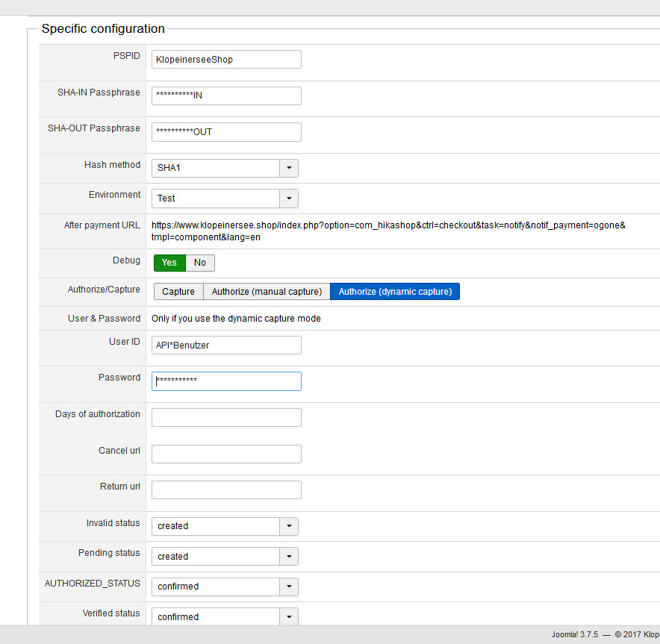Click the Password input field
This screenshot has width=660, height=644.
[226, 381]
